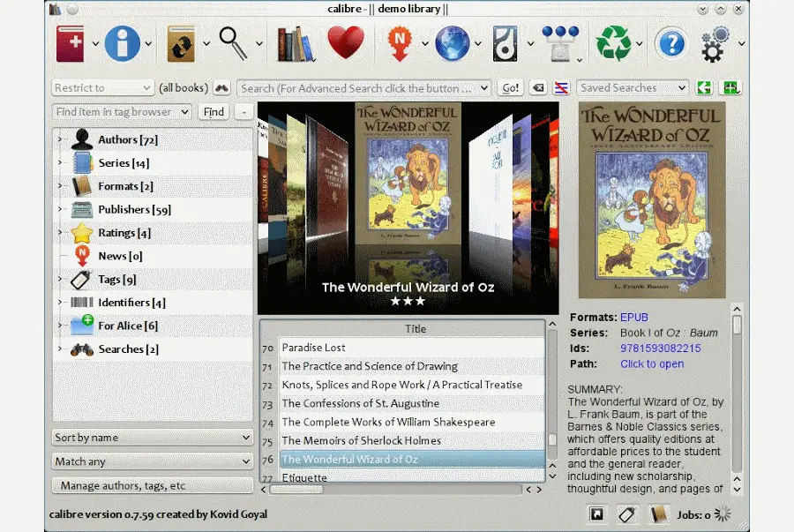
Task: Click the green plus save search icon
Action: coord(730,88)
